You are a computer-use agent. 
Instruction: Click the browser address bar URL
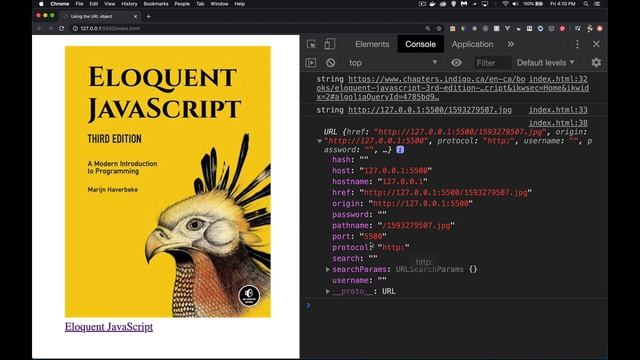click(x=110, y=29)
